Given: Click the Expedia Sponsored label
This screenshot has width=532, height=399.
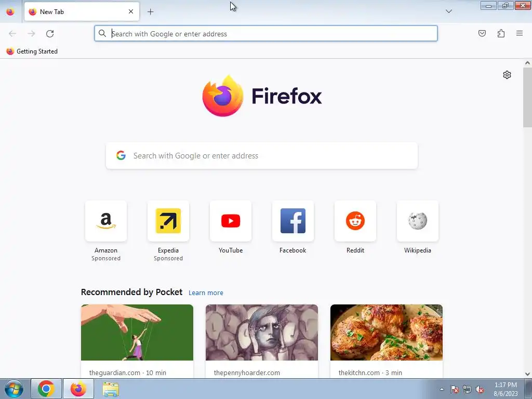Looking at the screenshot, I should point(168,258).
